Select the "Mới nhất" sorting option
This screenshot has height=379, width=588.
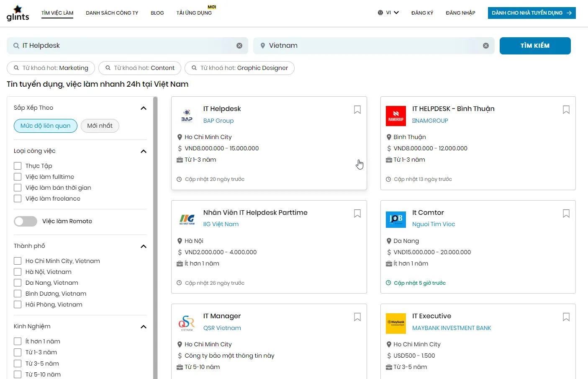tap(100, 126)
